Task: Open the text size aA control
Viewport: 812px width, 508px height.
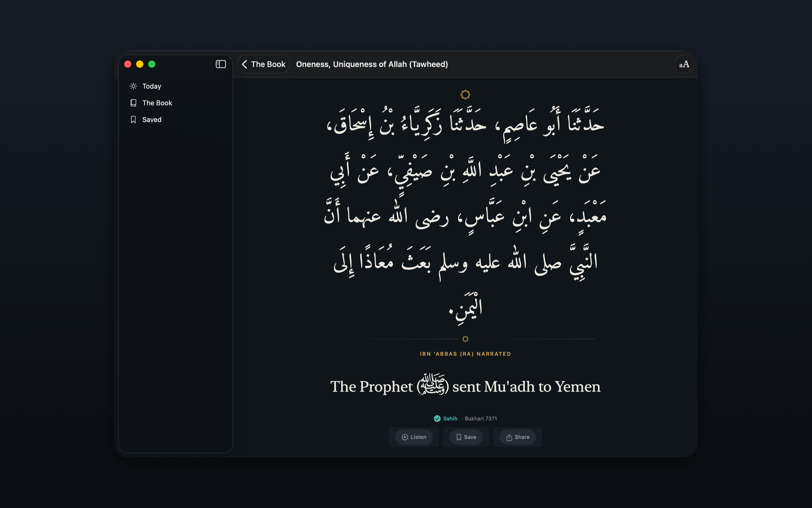Action: coord(684,64)
